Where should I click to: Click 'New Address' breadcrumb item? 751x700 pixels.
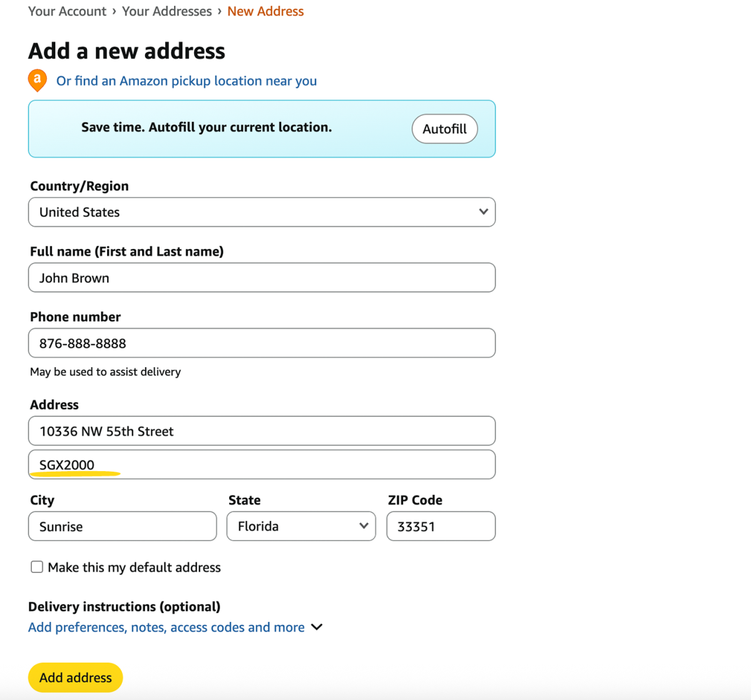[265, 11]
